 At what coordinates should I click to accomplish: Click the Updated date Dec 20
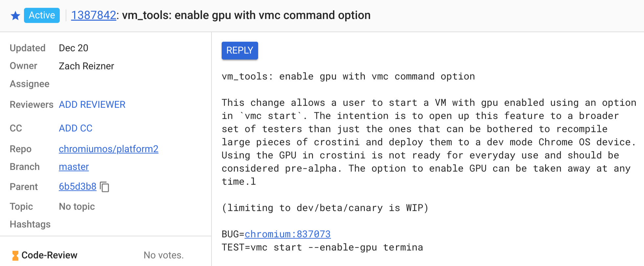[x=74, y=48]
